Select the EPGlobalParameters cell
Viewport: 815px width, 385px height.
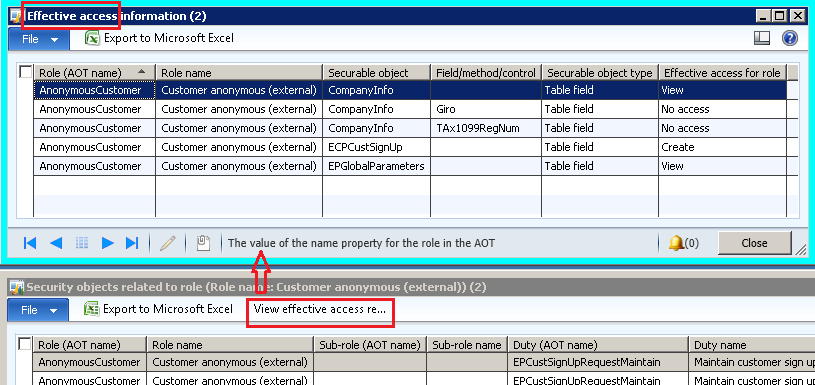(377, 166)
